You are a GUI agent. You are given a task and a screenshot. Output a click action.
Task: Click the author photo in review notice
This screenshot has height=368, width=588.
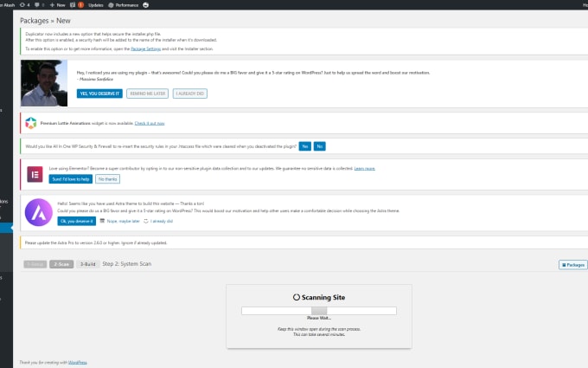click(44, 83)
